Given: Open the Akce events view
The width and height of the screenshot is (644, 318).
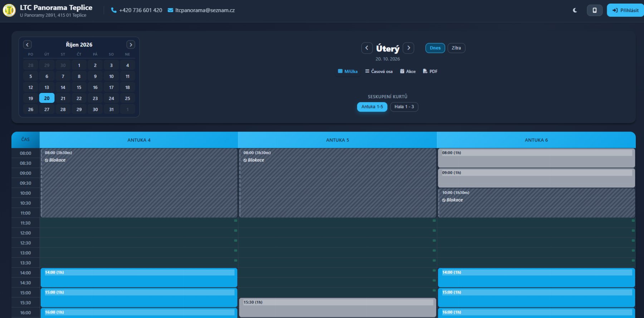Looking at the screenshot, I should 408,71.
